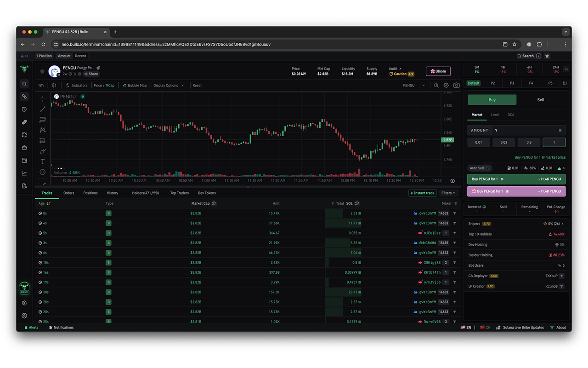The height and width of the screenshot is (368, 588).
Task: Open the search icon in left sidebar
Action: pyautogui.click(x=24, y=84)
